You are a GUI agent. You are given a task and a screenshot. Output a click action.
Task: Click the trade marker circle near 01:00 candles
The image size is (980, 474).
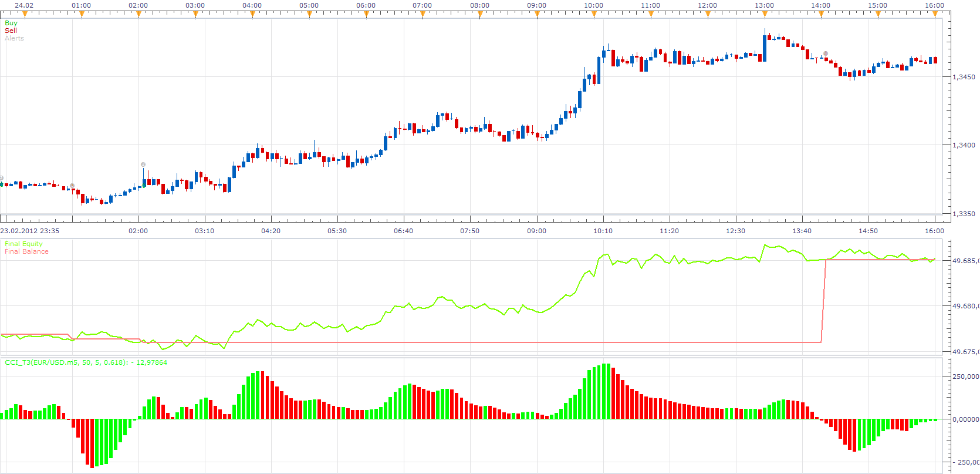[72, 186]
